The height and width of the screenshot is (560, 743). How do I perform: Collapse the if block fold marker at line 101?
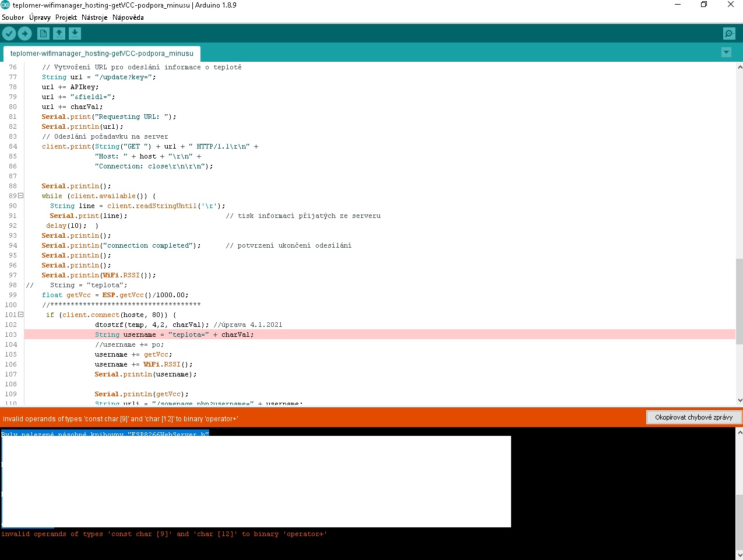tap(21, 315)
